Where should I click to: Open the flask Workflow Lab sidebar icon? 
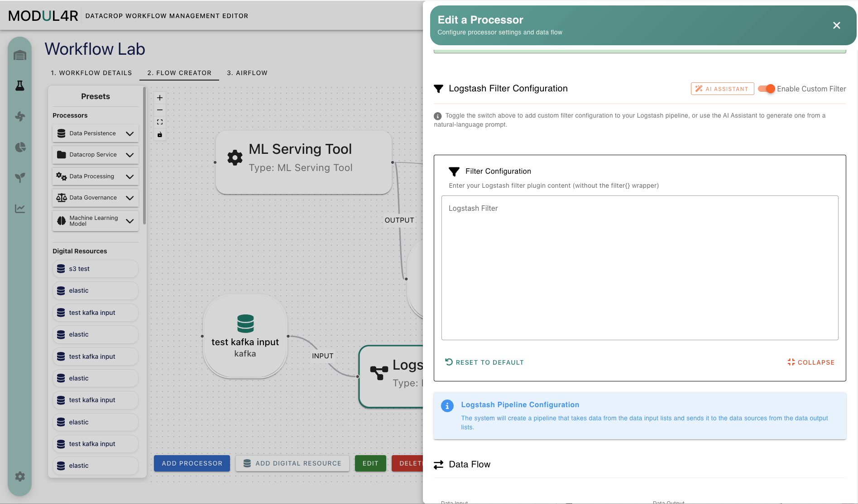20,86
